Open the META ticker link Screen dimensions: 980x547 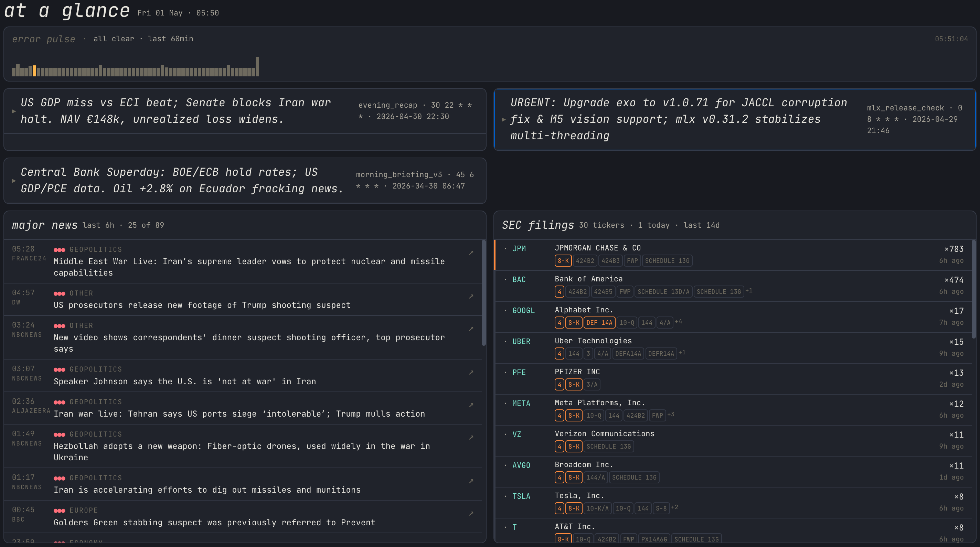click(x=521, y=403)
